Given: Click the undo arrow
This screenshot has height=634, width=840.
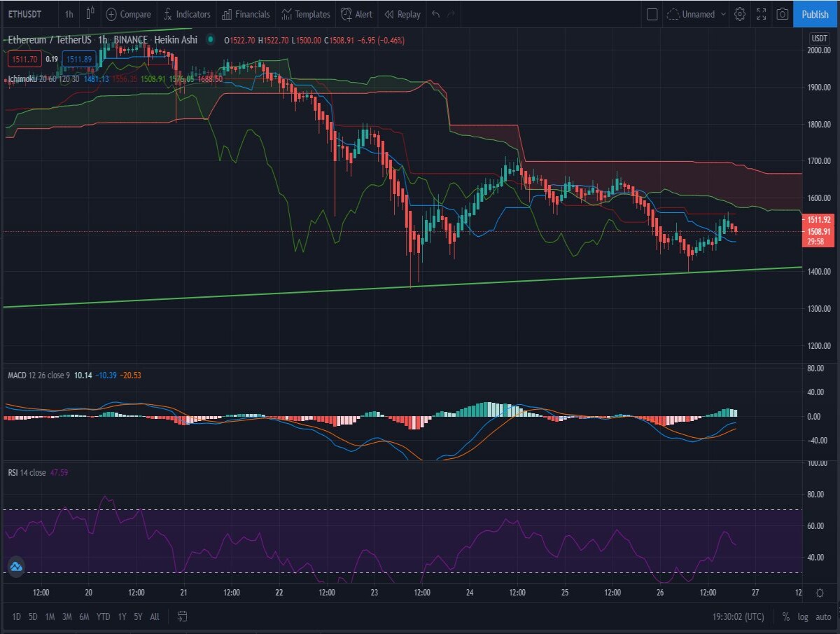Looking at the screenshot, I should coord(435,14).
